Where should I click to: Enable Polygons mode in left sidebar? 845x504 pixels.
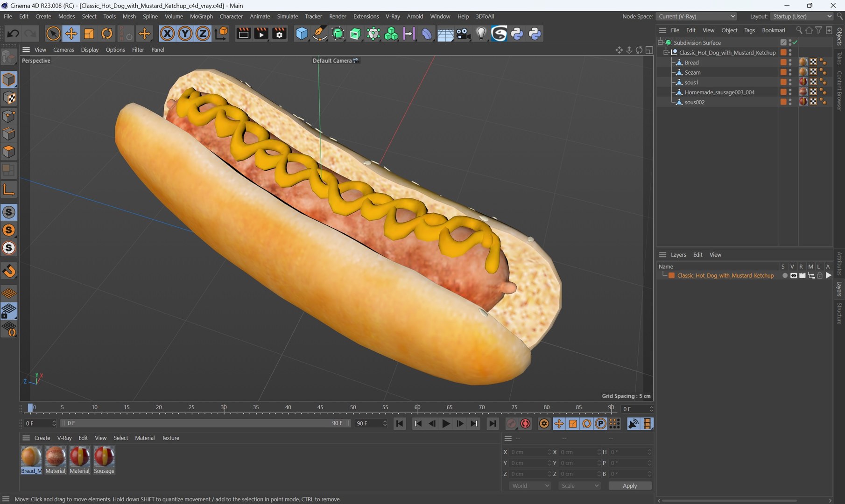(x=9, y=152)
